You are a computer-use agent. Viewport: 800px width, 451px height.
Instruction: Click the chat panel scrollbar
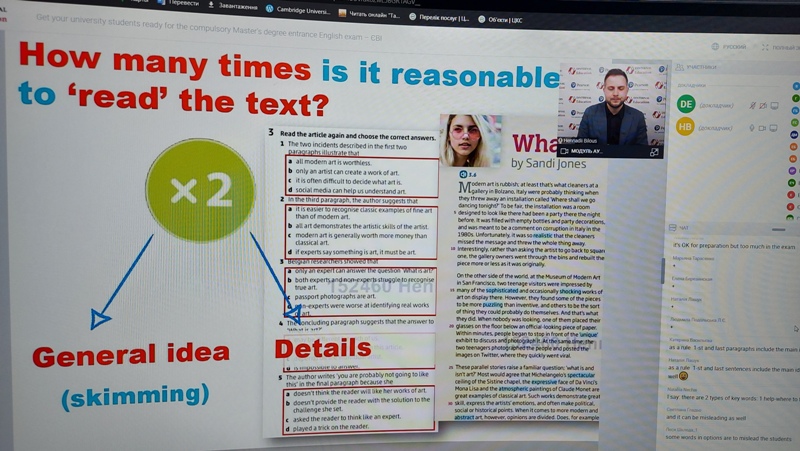[662, 270]
